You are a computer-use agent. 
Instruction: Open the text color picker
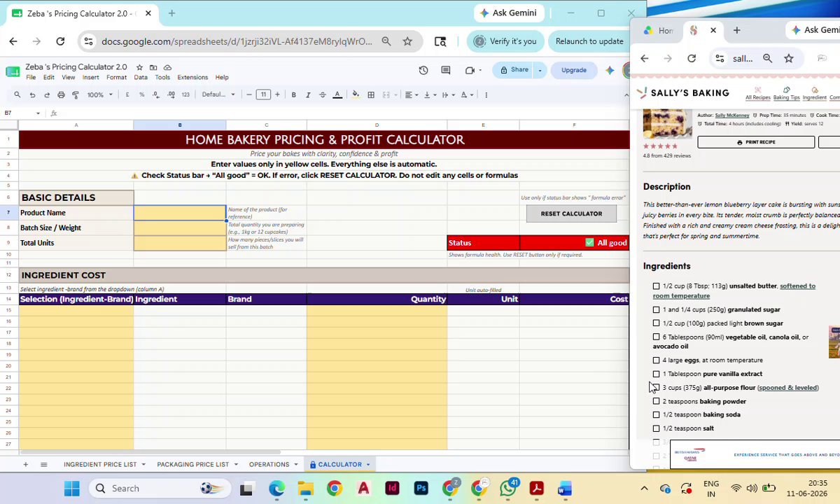pyautogui.click(x=337, y=94)
